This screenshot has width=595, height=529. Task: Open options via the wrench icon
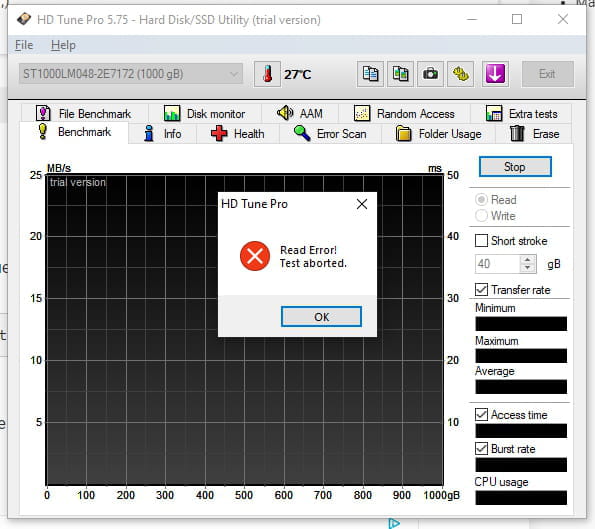click(460, 74)
